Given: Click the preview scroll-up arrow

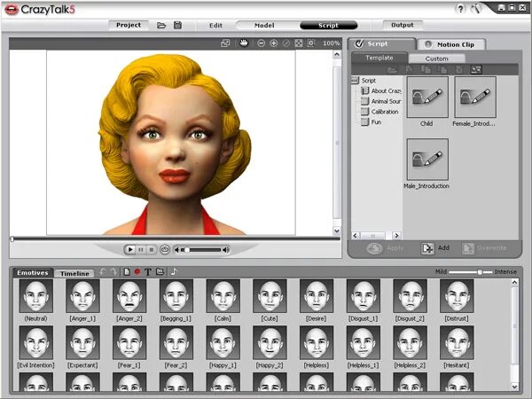Looking at the screenshot, I should (337, 54).
